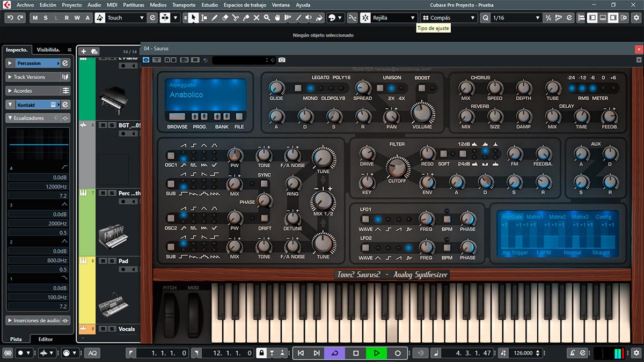This screenshot has height=362, width=644.
Task: Click the Acordes section icon in inspector
Action: [65, 91]
